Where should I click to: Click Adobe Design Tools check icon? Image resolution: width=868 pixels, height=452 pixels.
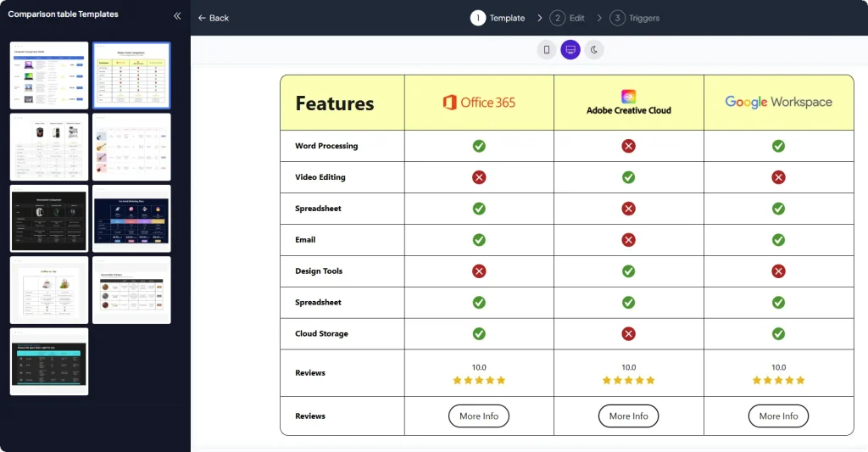[x=628, y=271]
